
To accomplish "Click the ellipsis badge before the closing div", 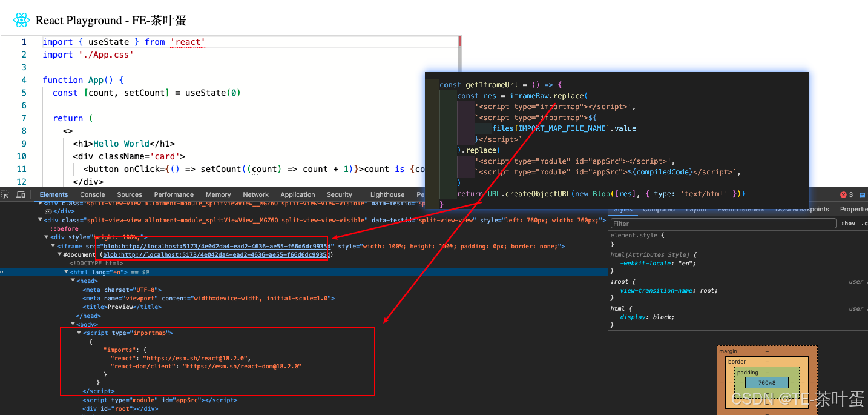I will tap(48, 211).
